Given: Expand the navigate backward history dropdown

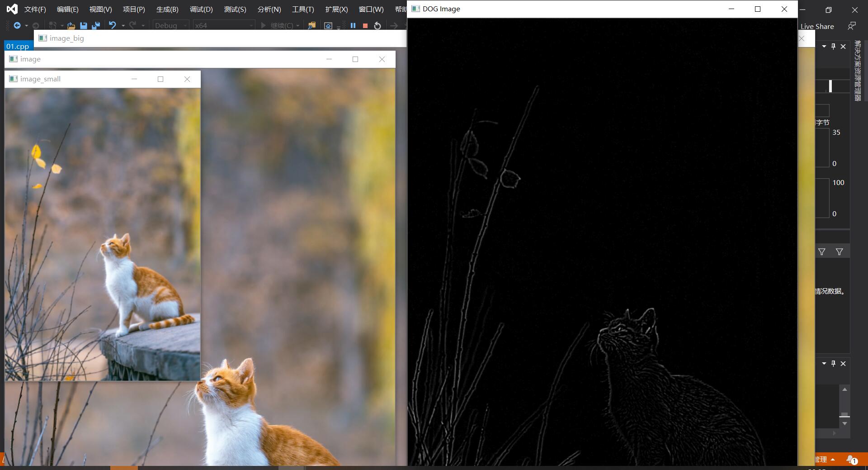Looking at the screenshot, I should (26, 25).
